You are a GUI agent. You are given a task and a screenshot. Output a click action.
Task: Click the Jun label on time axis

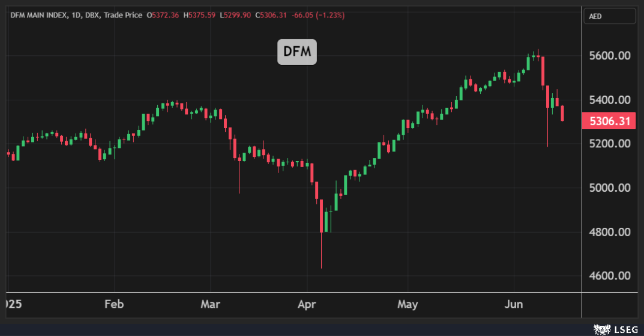coord(514,304)
